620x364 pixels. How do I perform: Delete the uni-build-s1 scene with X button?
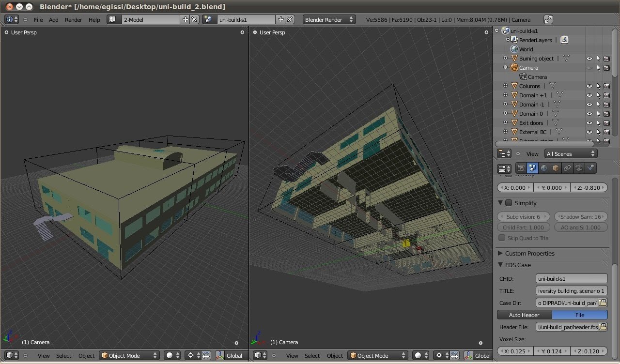pos(290,19)
